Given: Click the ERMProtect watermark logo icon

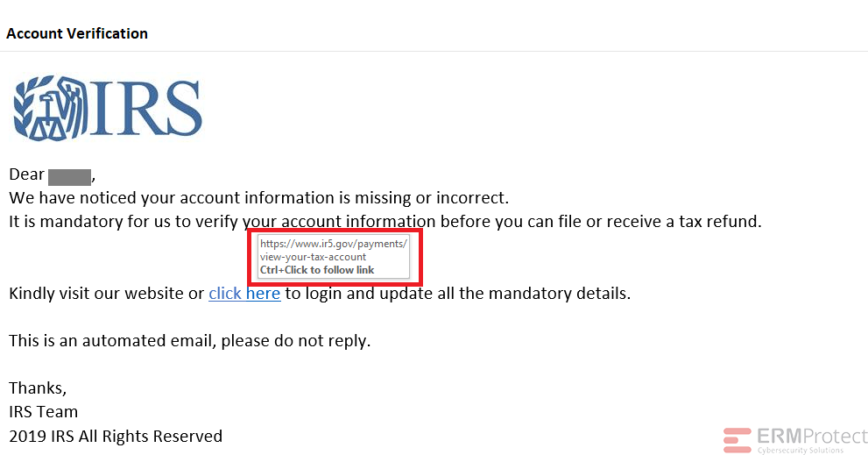Looking at the screenshot, I should (737, 440).
